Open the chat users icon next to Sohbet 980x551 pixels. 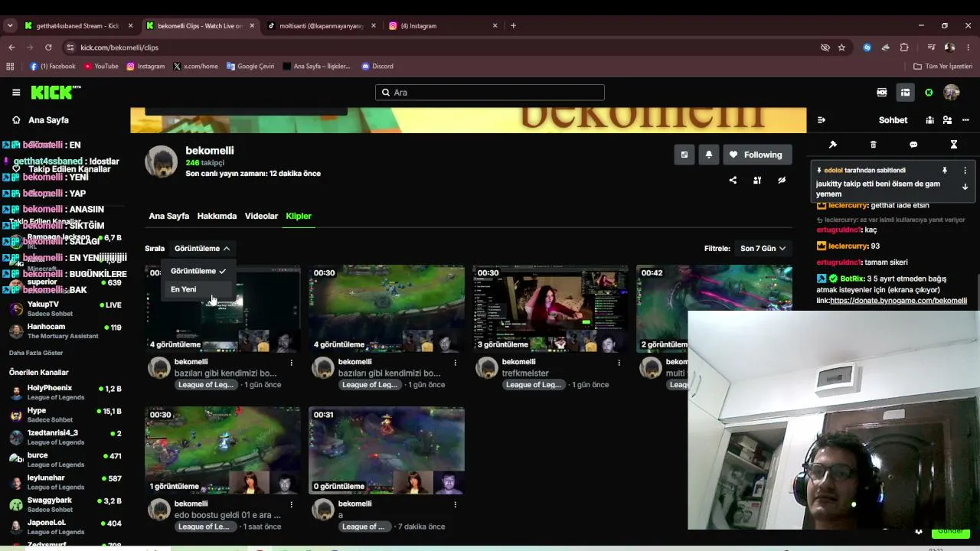pyautogui.click(x=947, y=120)
